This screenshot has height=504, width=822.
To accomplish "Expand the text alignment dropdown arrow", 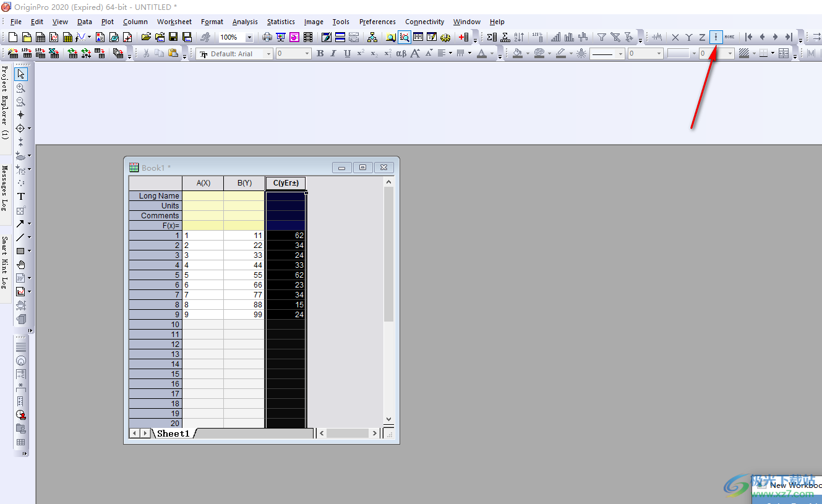I will 450,54.
